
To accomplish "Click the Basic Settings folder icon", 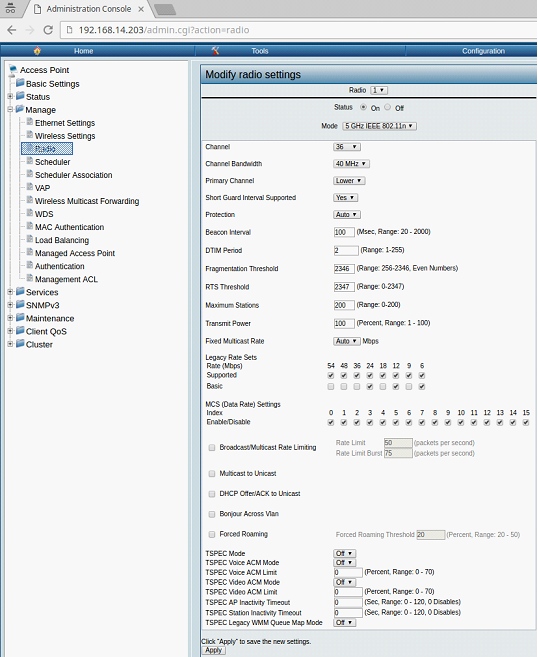I will [x=20, y=83].
